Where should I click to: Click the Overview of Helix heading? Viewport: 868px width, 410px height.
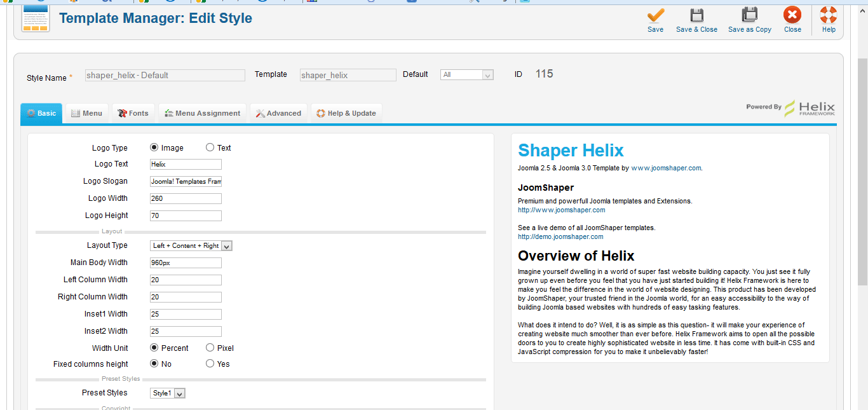[x=576, y=256]
